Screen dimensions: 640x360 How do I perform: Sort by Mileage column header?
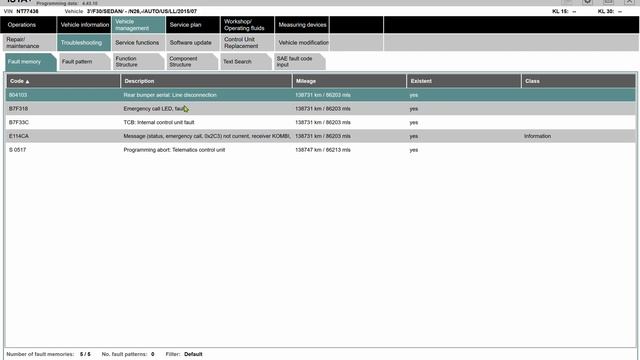coord(350,81)
